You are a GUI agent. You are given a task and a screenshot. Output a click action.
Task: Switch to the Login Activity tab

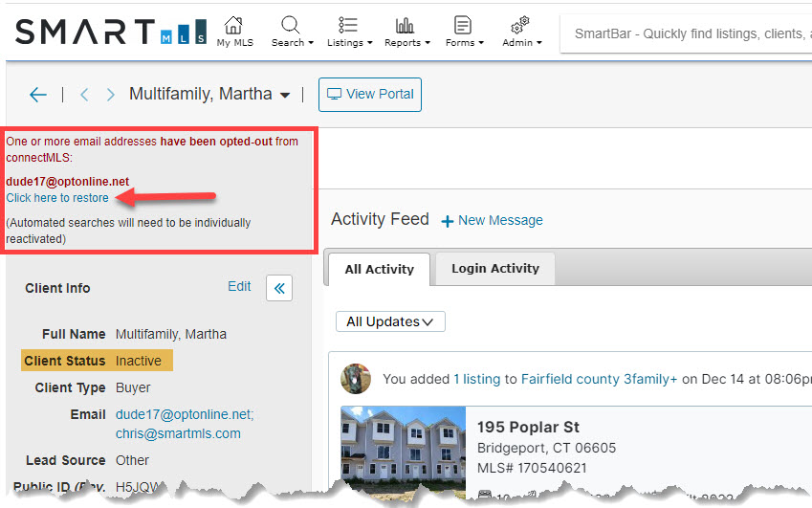pos(495,268)
